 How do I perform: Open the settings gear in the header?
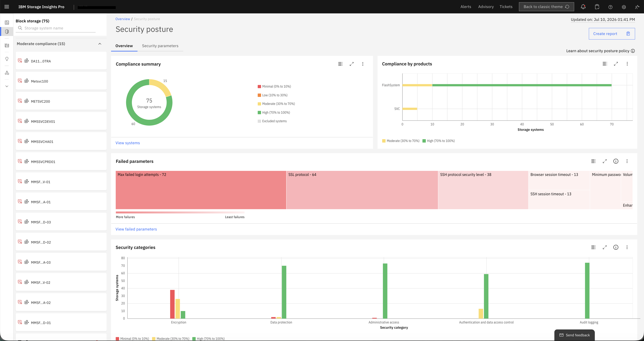pyautogui.click(x=624, y=7)
